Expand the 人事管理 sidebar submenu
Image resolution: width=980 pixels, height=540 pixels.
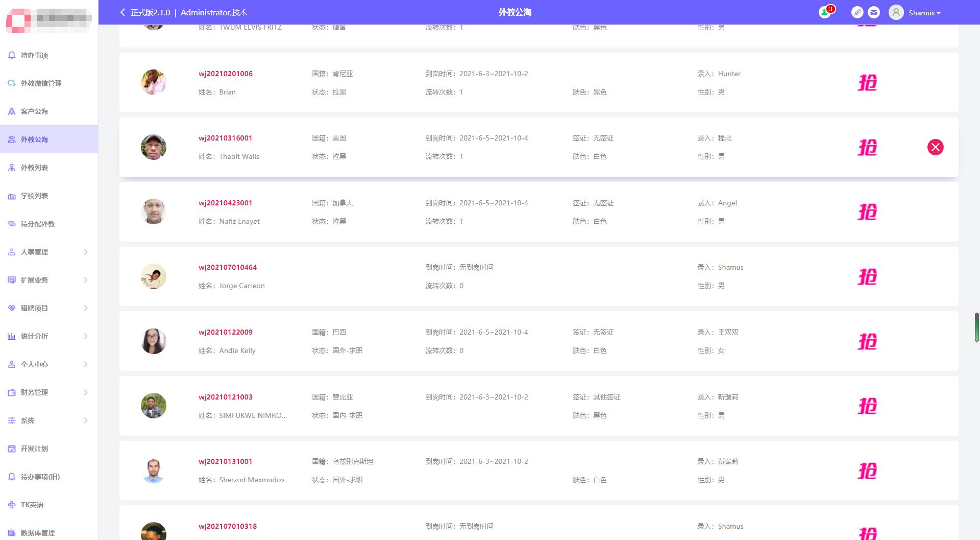click(49, 252)
